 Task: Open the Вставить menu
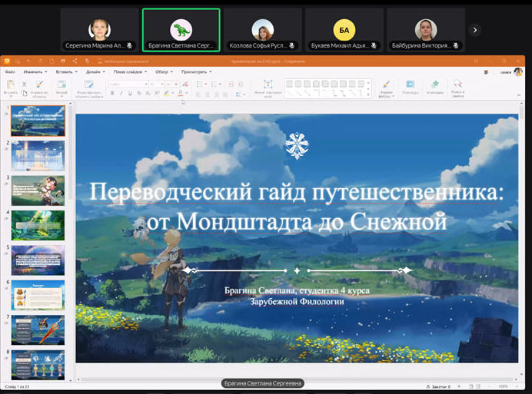(66, 72)
